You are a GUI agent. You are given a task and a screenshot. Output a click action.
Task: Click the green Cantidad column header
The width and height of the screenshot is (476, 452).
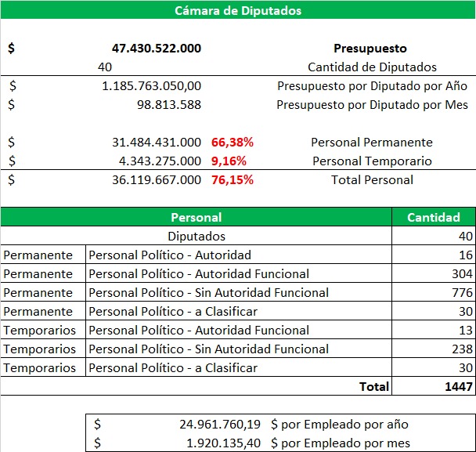click(x=434, y=217)
